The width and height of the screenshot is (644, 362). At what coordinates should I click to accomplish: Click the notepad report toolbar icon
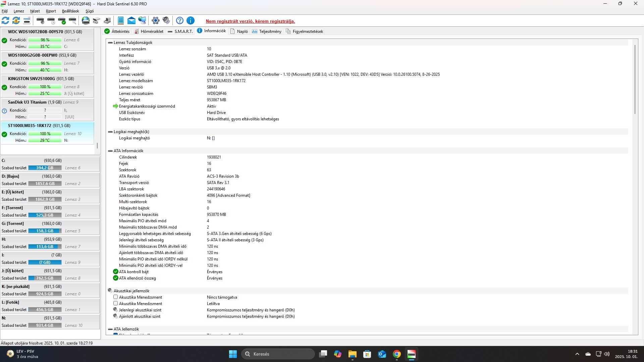[121, 21]
